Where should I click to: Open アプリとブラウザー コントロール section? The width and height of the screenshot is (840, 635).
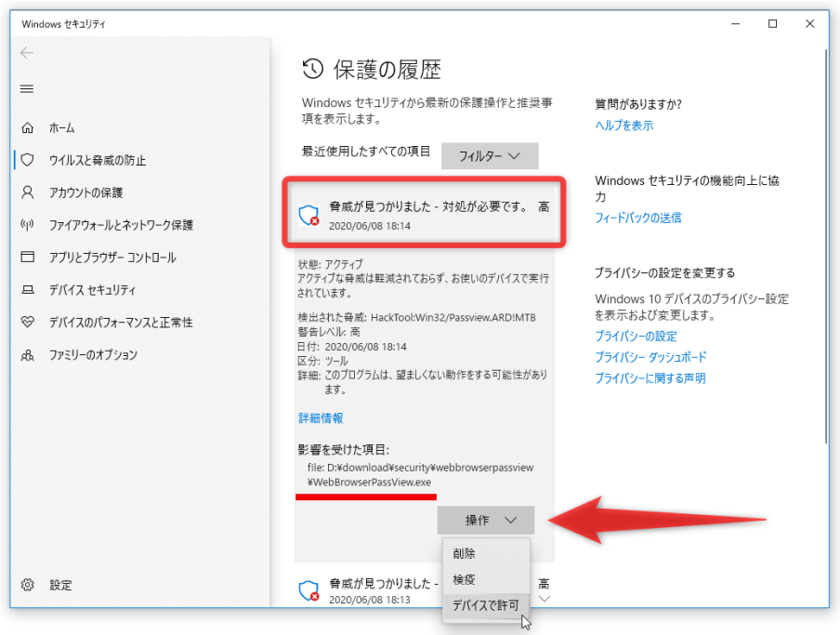(112, 258)
